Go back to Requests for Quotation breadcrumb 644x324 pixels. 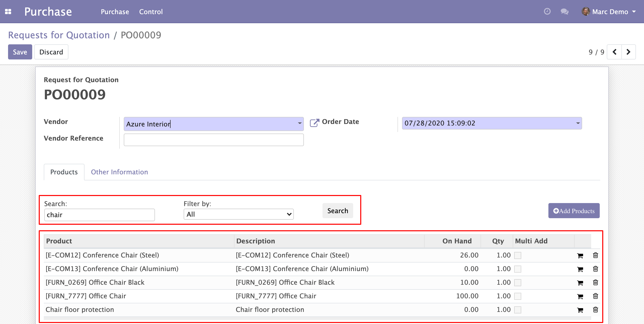click(59, 35)
